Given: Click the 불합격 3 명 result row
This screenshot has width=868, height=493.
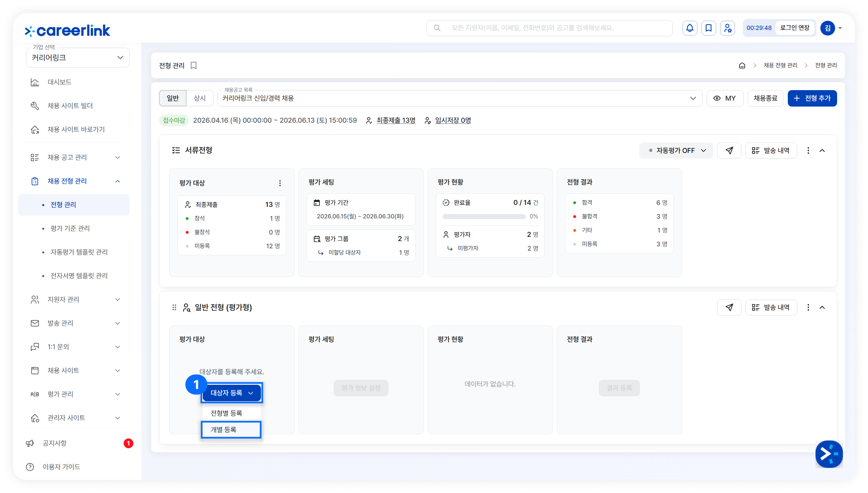Looking at the screenshot, I should click(x=619, y=217).
